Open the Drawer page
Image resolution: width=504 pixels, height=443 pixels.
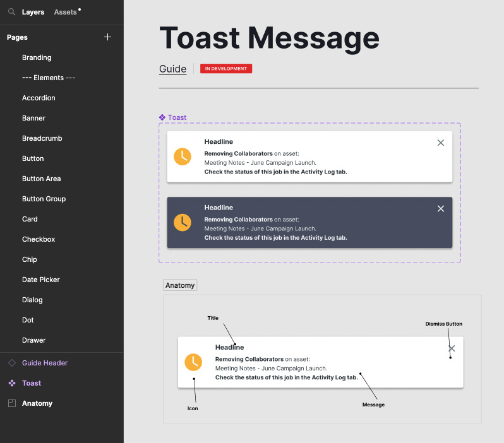33,340
